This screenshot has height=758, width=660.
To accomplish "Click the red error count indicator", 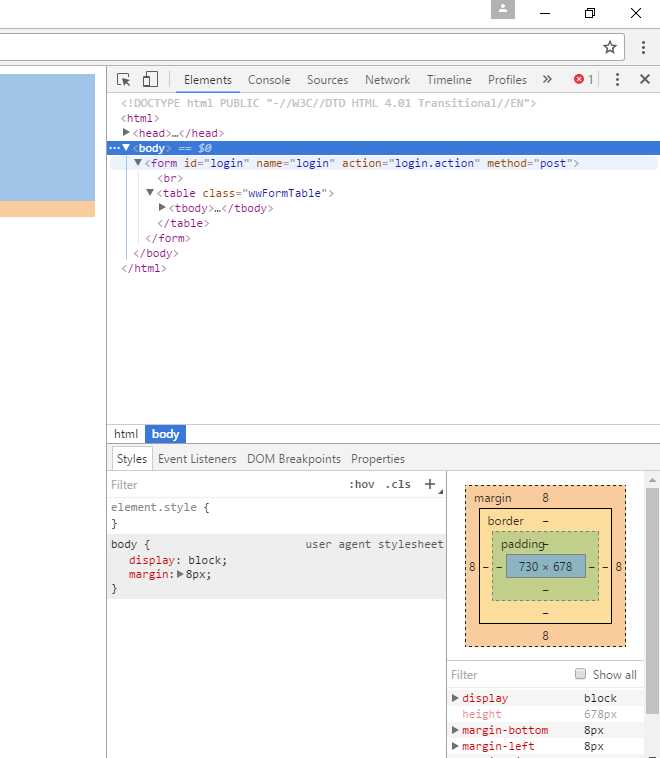I will click(583, 80).
